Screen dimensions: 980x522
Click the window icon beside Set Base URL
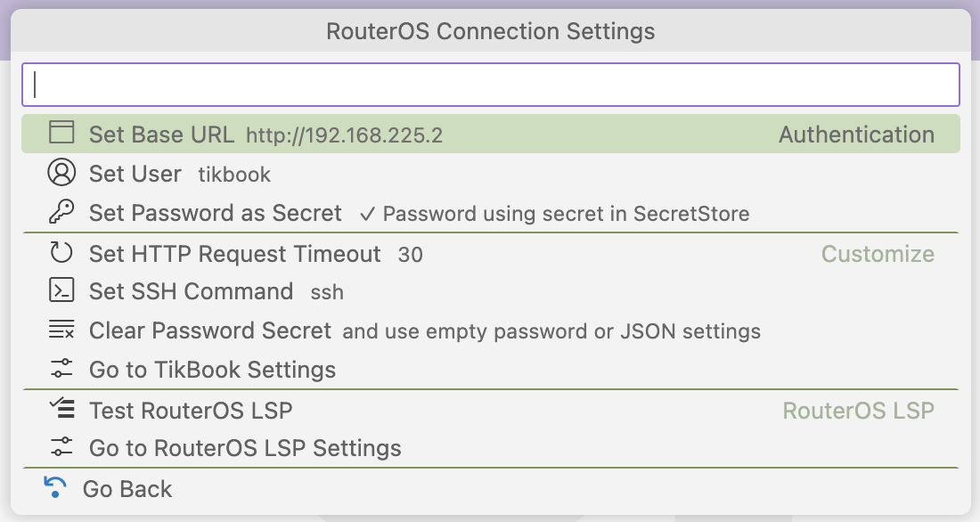[x=61, y=133]
